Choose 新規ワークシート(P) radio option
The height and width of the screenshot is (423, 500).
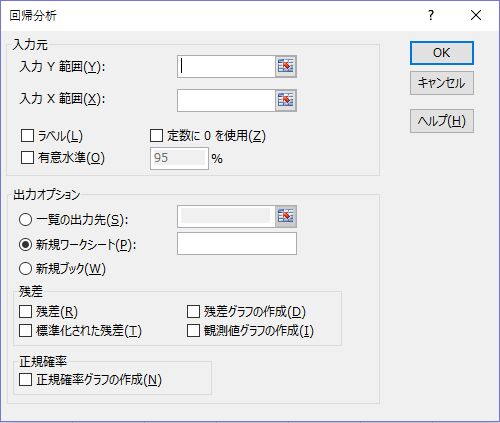[25, 245]
